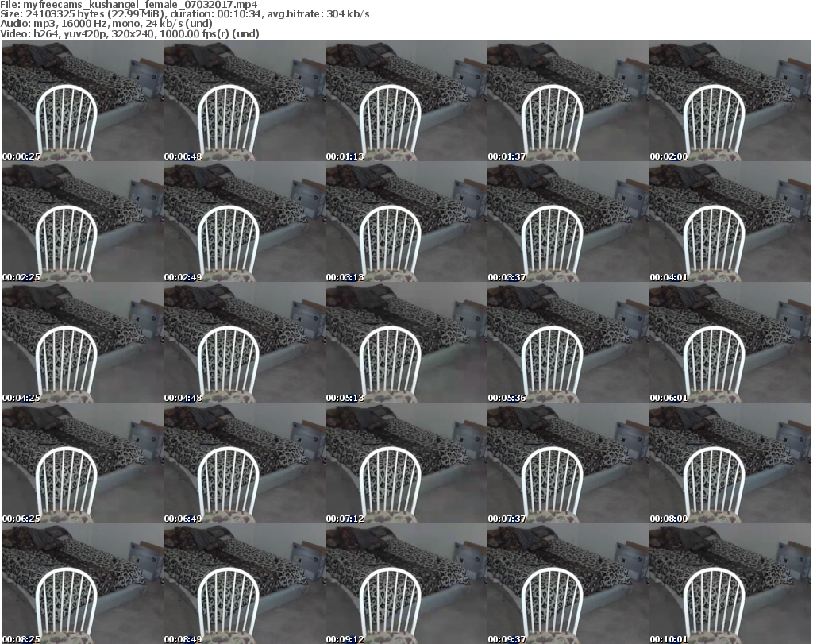Open the frame stamped 00:03:37
The height and width of the screenshot is (644, 813).
(568, 222)
